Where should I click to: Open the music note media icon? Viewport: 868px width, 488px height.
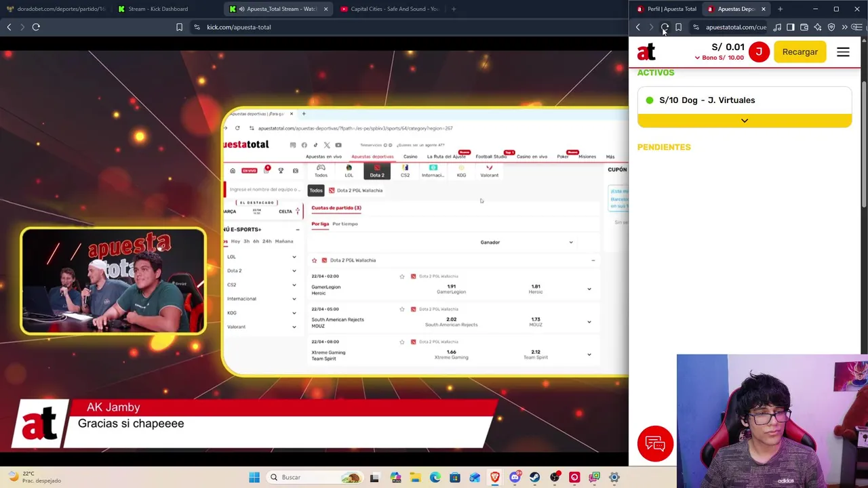[x=777, y=27]
